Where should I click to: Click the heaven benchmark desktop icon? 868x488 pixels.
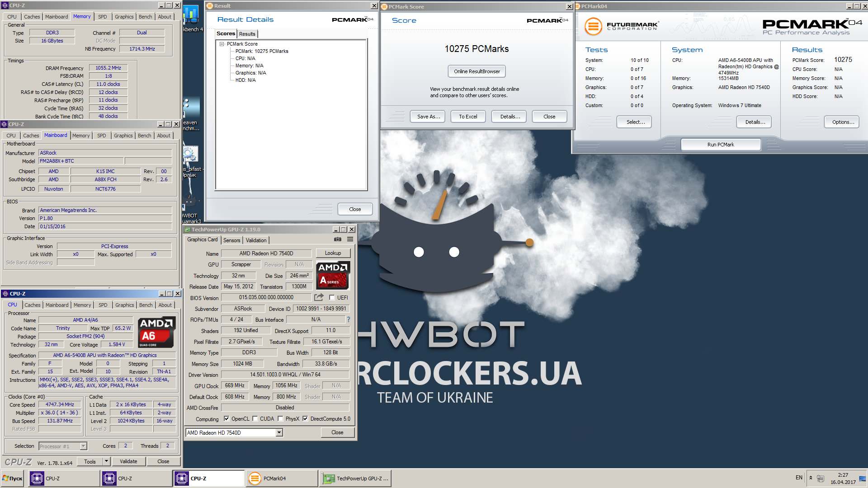[192, 114]
